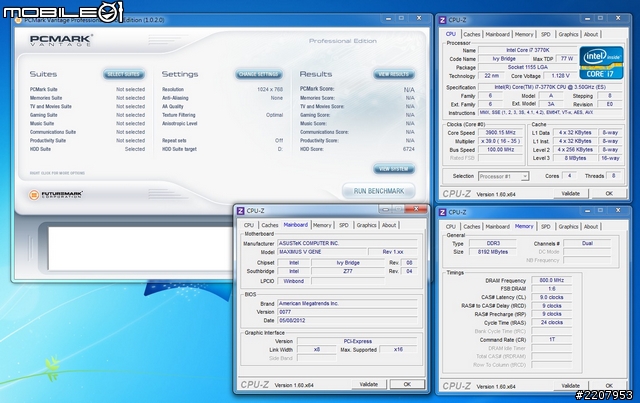Open About tab in the Memory window
This screenshot has height=403, width=640.
click(591, 226)
